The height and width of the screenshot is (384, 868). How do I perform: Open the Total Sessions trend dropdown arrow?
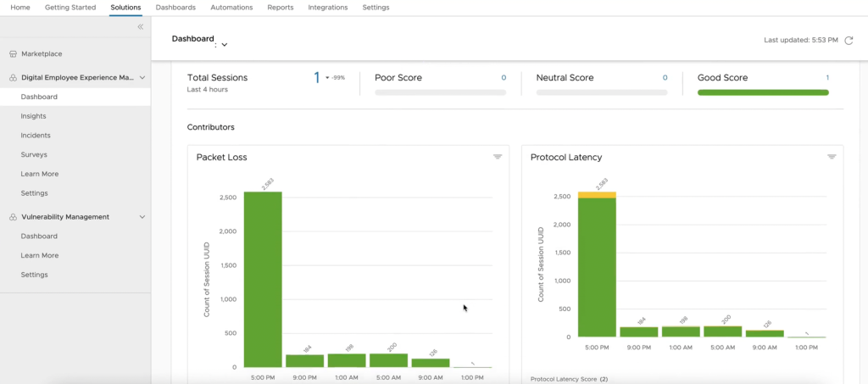(327, 78)
